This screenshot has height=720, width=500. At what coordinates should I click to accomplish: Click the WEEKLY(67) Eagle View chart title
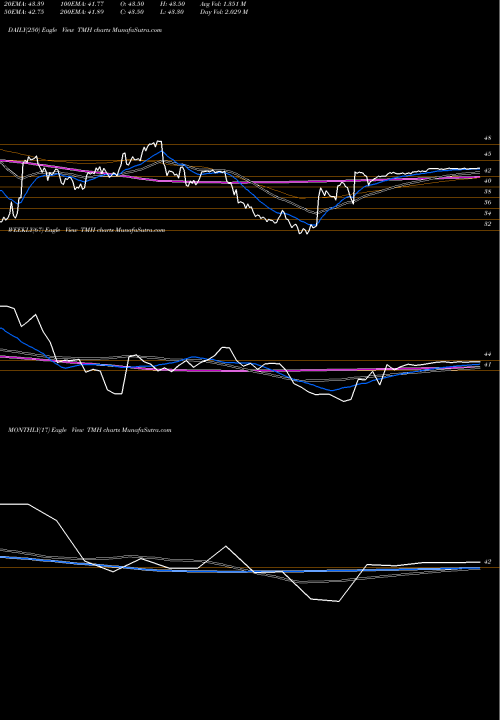coord(86,230)
